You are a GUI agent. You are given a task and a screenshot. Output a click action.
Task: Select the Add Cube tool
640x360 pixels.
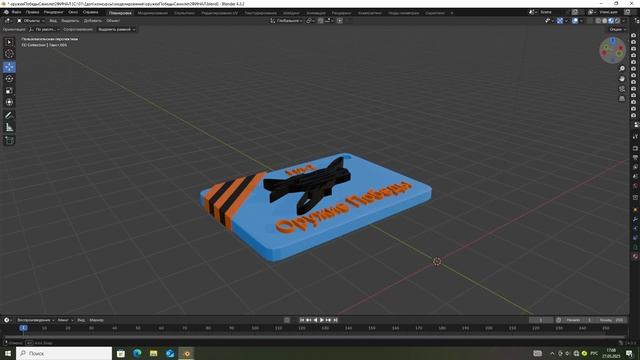coord(9,140)
